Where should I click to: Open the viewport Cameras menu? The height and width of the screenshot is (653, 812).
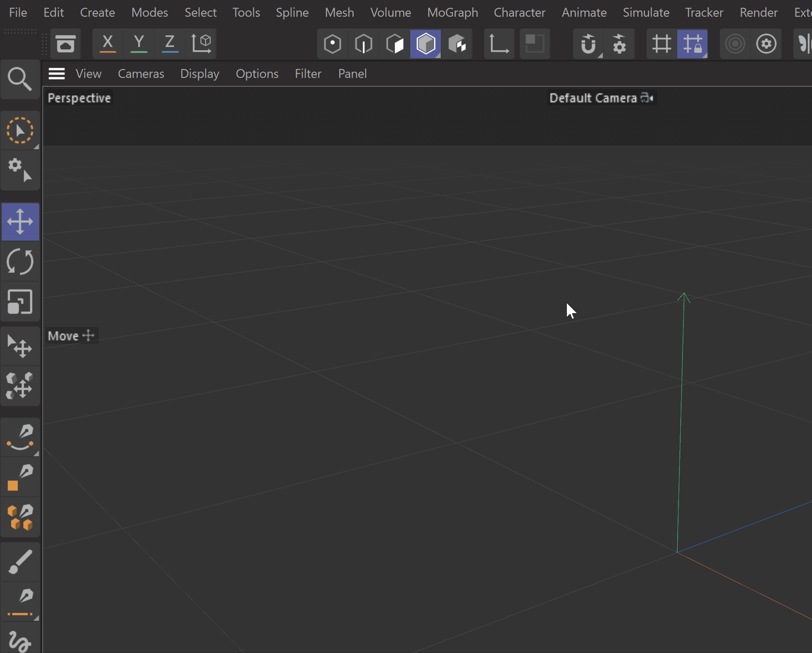coord(141,74)
